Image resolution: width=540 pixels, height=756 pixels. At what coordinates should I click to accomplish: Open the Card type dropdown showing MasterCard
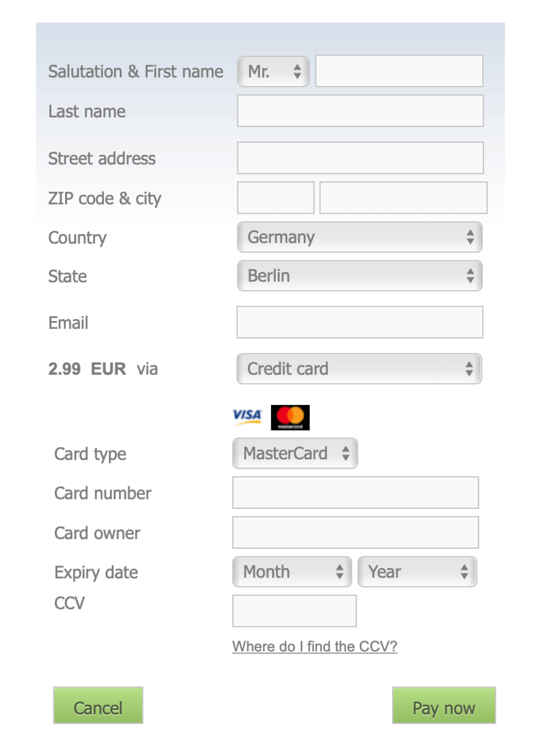294,454
